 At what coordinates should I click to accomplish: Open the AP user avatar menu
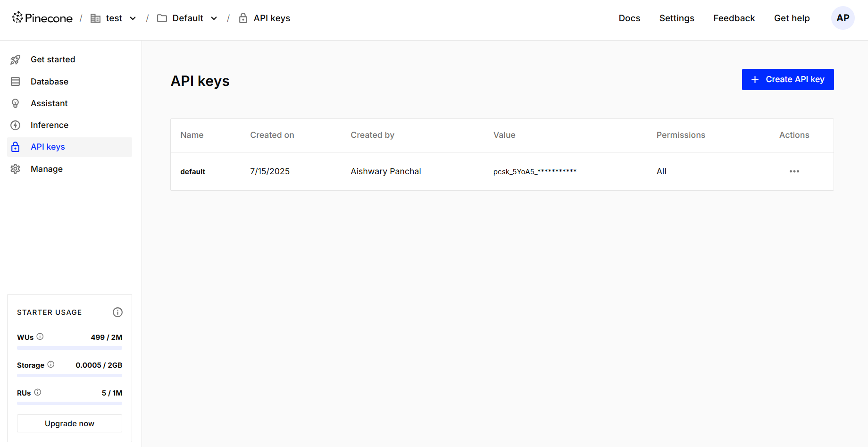coord(843,18)
